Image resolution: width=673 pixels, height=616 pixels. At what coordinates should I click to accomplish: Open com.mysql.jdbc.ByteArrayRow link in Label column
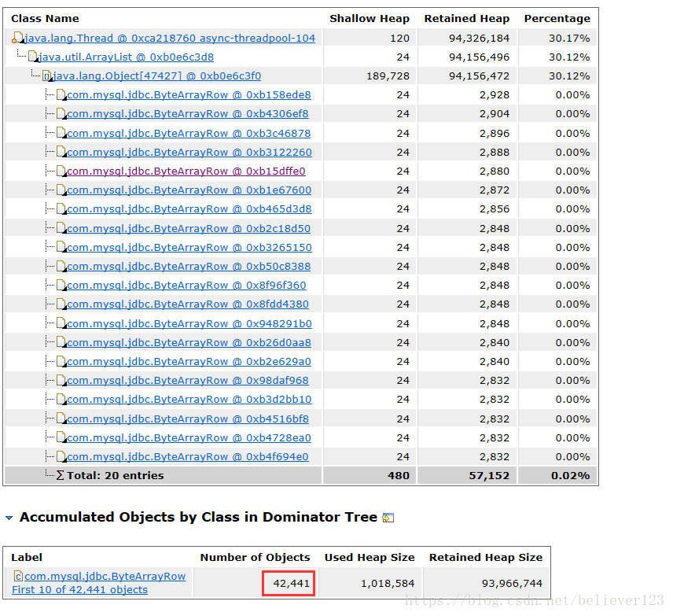click(x=105, y=577)
